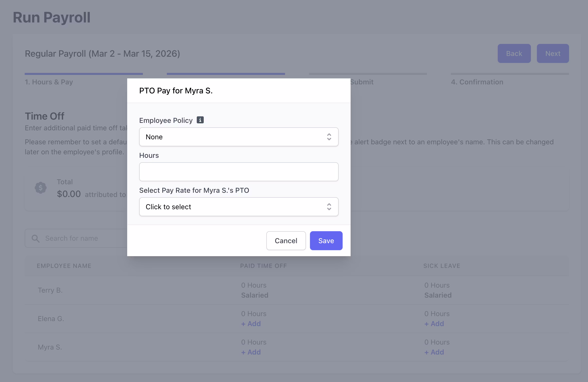Screen dimensions: 588x382
Task: Add paid time off for Myra S.
Action: click(x=251, y=352)
